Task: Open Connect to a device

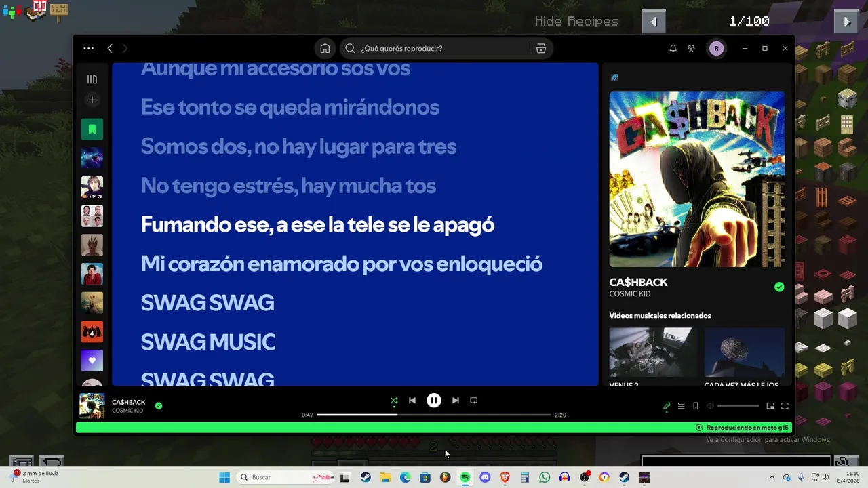Action: (696, 406)
